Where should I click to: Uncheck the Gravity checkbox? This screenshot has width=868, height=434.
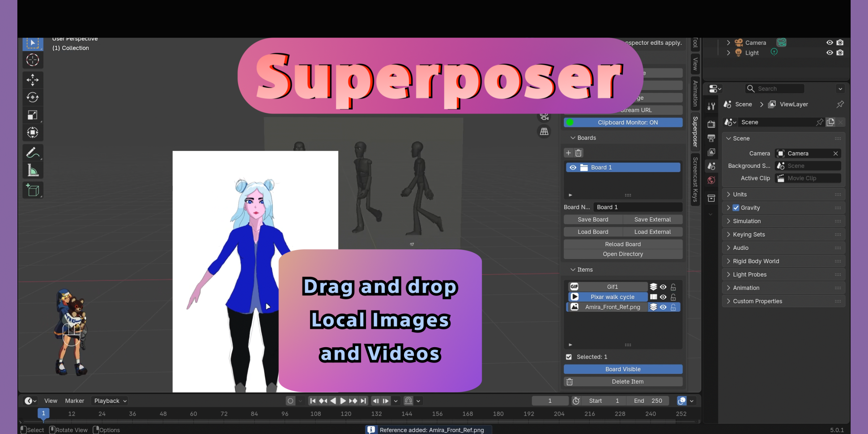[736, 208]
